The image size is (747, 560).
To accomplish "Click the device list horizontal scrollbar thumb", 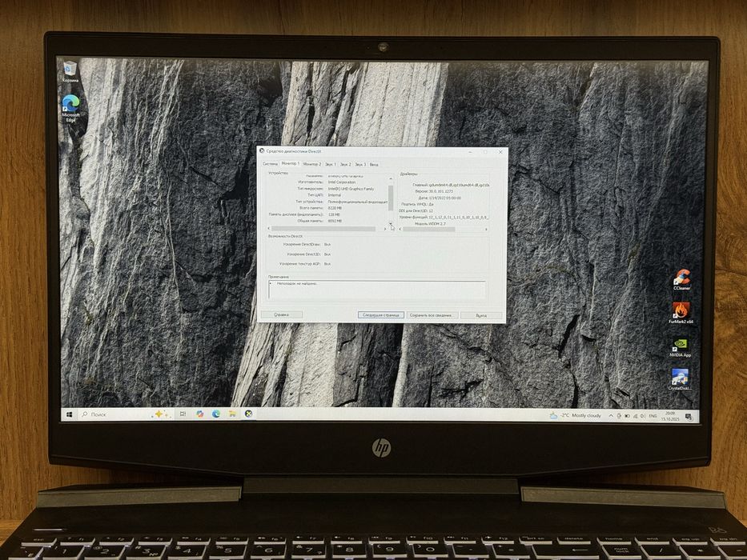I will tap(323, 229).
